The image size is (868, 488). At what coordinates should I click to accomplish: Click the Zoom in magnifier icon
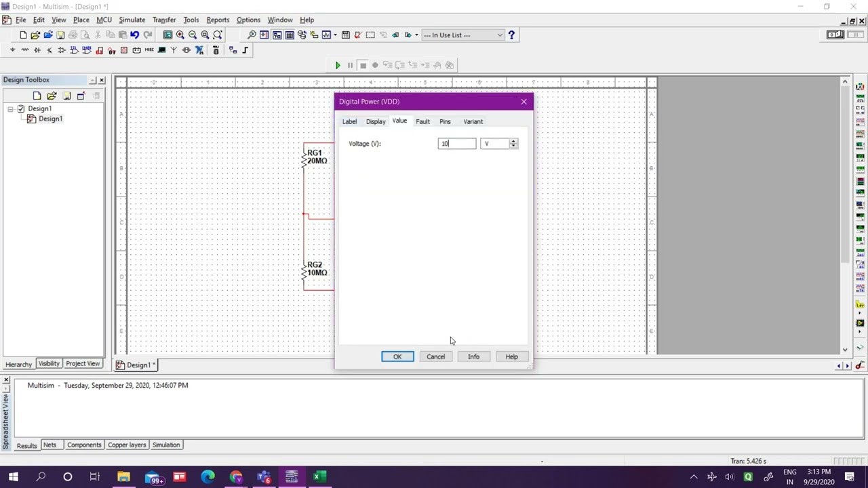[180, 35]
